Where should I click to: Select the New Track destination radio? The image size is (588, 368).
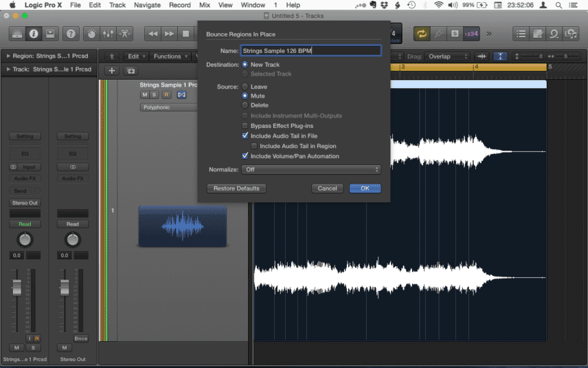click(245, 65)
